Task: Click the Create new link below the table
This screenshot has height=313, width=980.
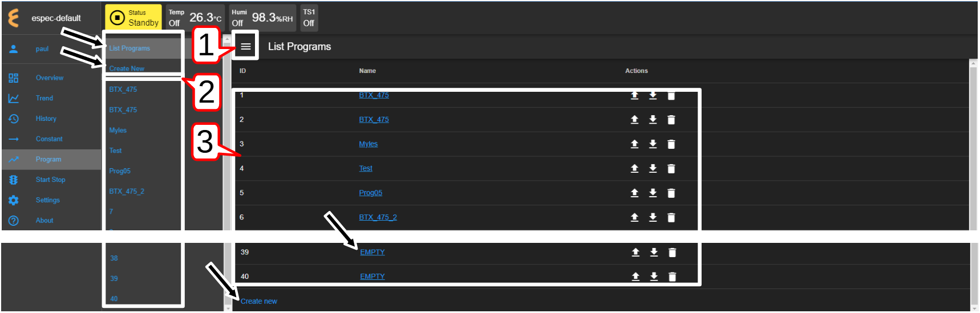Action: [259, 302]
